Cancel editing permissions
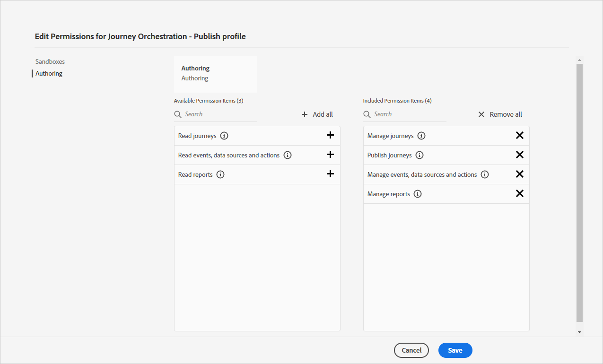Image resolution: width=603 pixels, height=364 pixels. (411, 350)
